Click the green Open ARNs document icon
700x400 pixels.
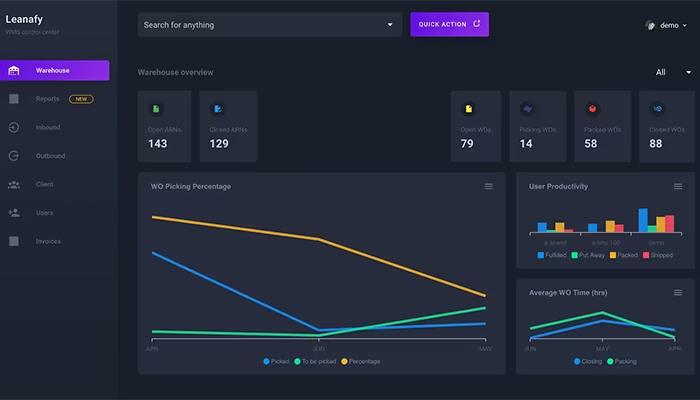coord(156,109)
